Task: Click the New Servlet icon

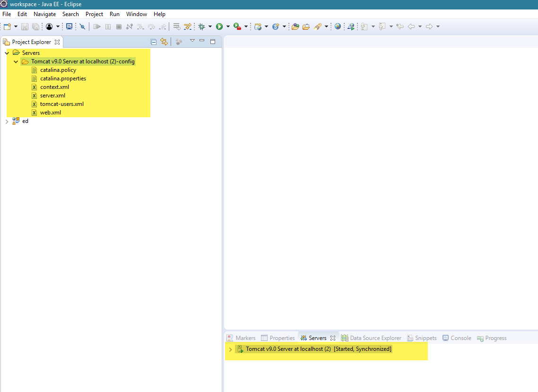Action: pyautogui.click(x=276, y=26)
